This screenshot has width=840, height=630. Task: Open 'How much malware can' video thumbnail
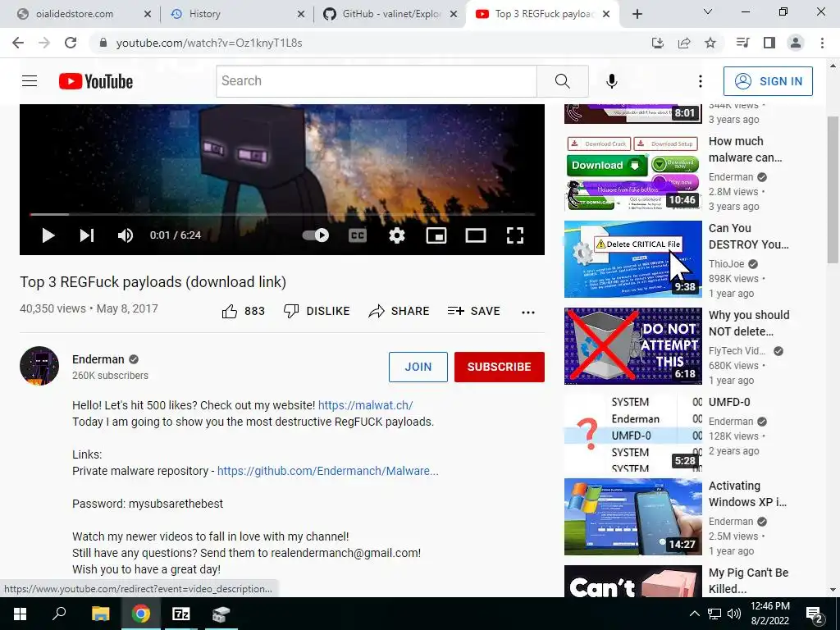click(632, 172)
